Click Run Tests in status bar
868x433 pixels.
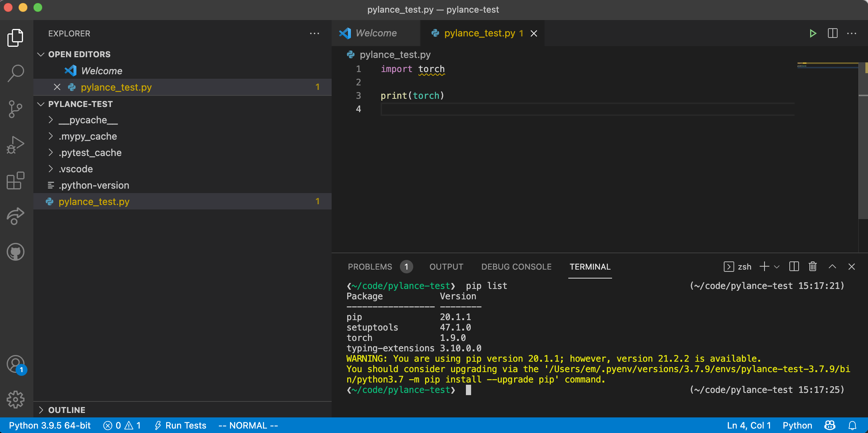[181, 426]
